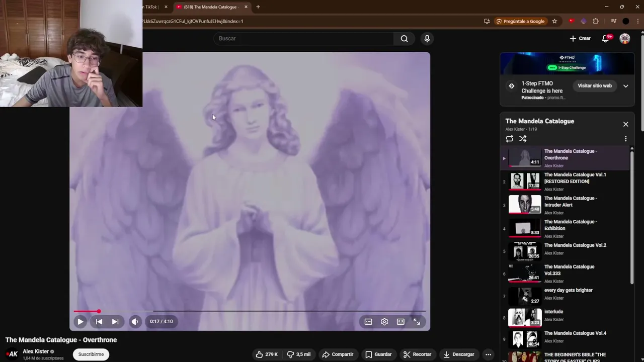644x362 pixels.
Task: Toggle subtitles on the player
Action: (368, 322)
